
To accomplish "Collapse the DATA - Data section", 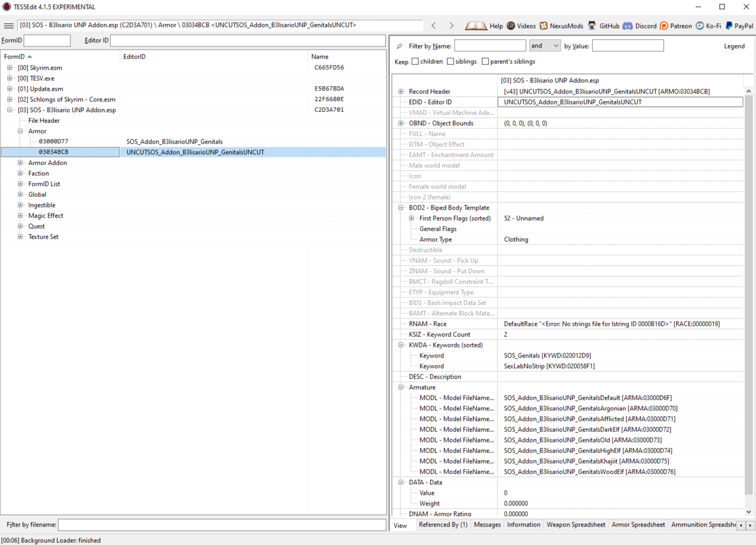I will [x=401, y=482].
